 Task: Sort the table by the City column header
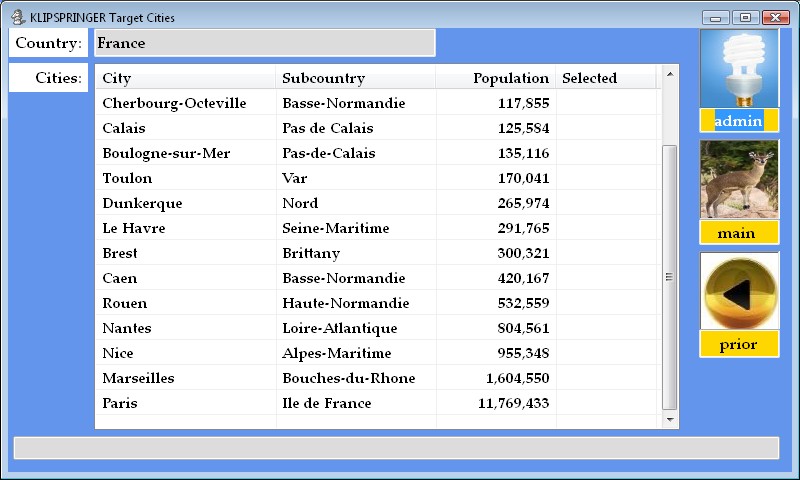[187, 78]
